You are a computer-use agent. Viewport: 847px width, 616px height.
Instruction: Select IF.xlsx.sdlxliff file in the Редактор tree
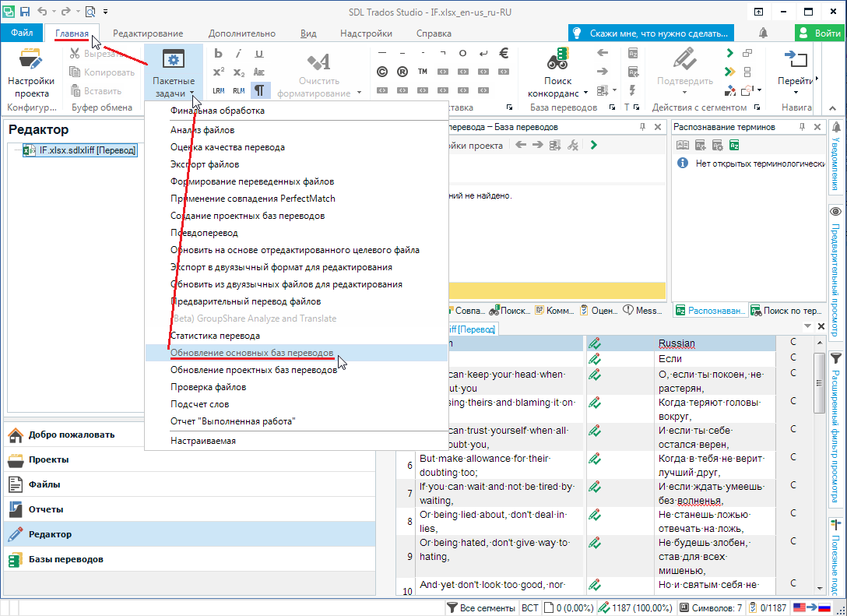point(87,150)
